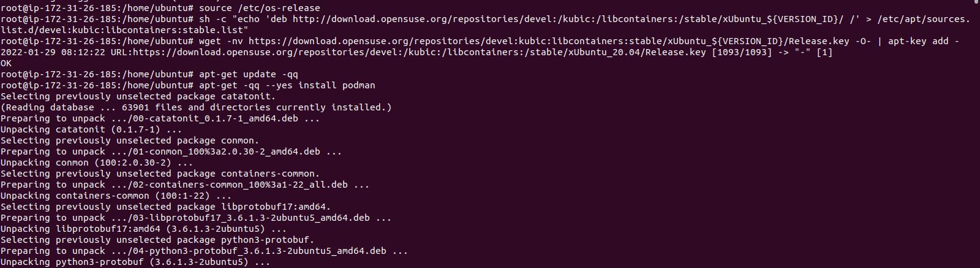Click the 'apt-get update -qq' command
Screen dimensions: 980x268
249,74
